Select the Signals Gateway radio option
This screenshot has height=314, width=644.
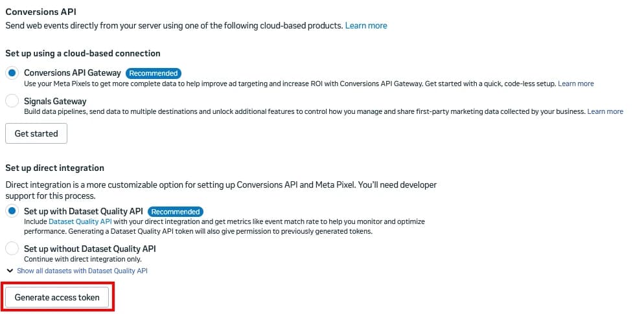tap(12, 101)
